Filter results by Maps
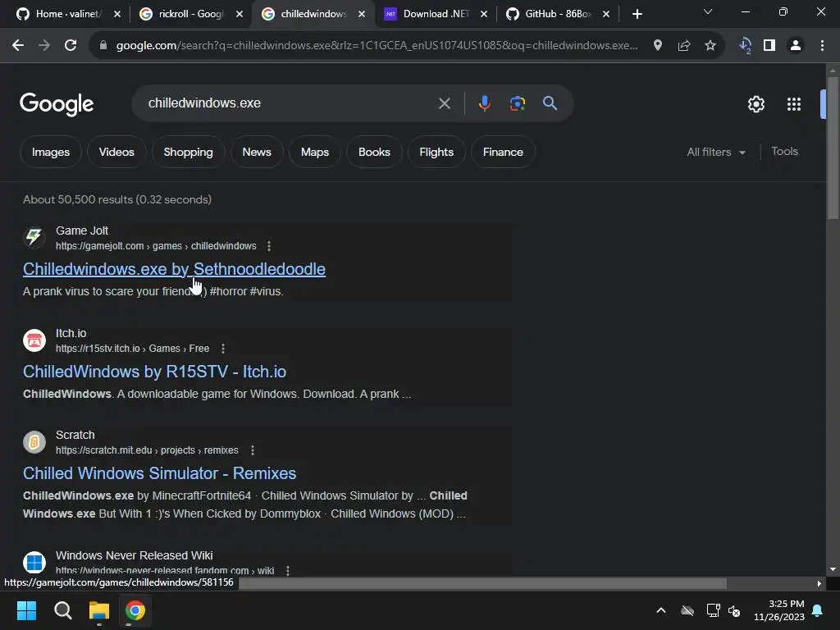The width and height of the screenshot is (840, 630). [x=315, y=152]
